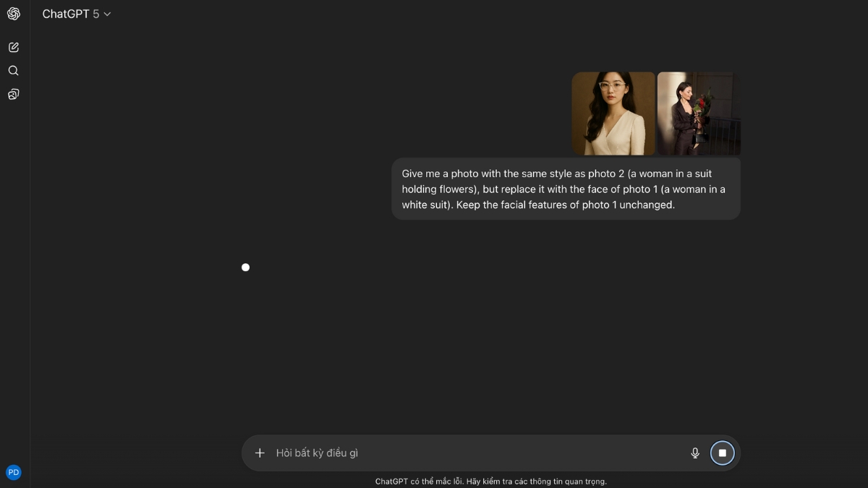Click the loading dot in the response area
The image size is (868, 488).
245,267
